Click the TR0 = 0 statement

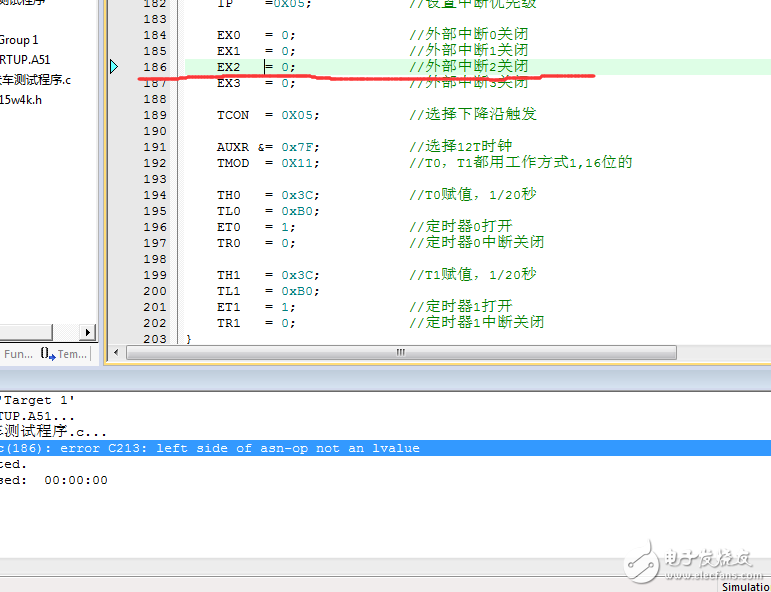click(257, 243)
